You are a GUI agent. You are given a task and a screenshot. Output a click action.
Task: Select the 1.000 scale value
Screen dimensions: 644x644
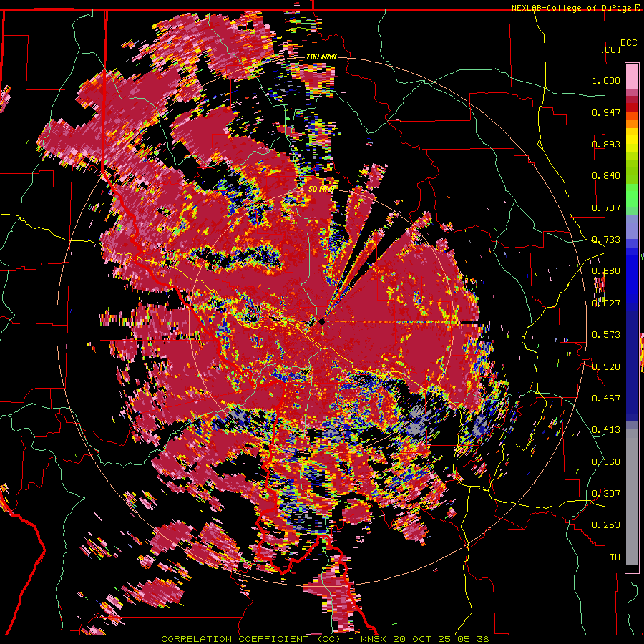click(606, 80)
